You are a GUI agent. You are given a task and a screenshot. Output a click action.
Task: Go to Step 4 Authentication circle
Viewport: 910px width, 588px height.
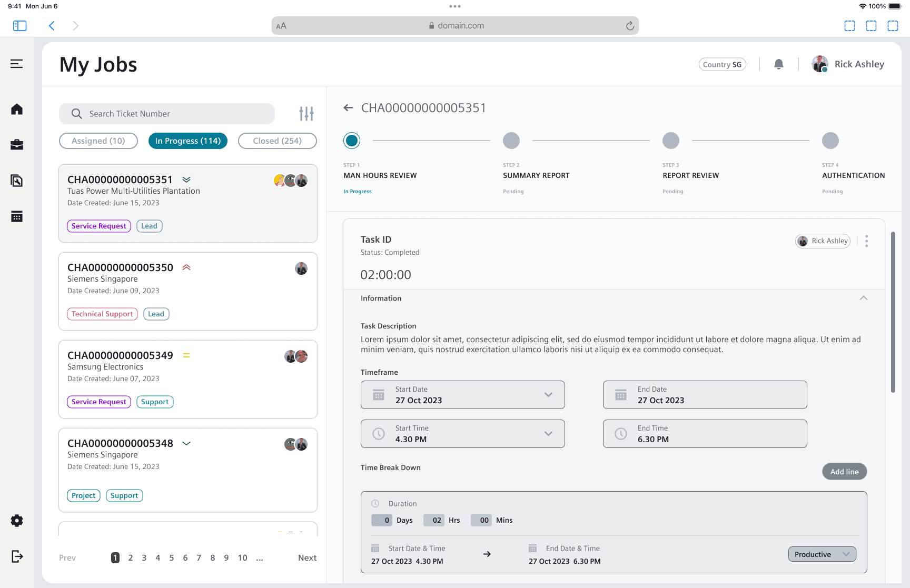[830, 141]
